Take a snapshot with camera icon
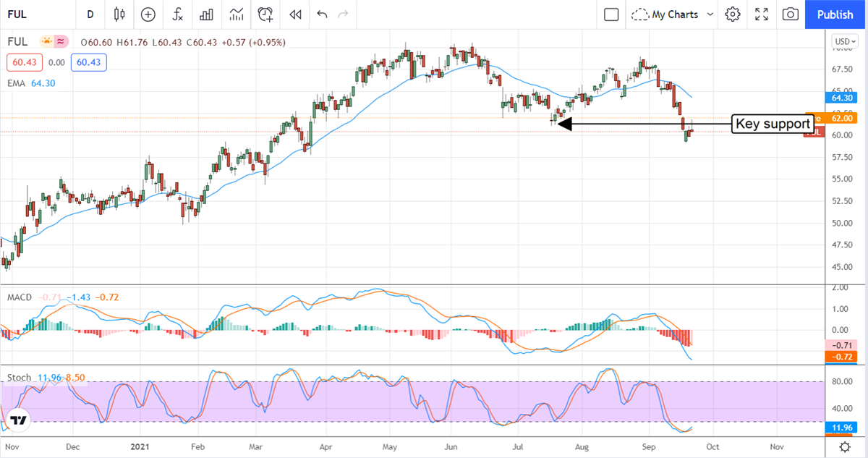 [791, 14]
